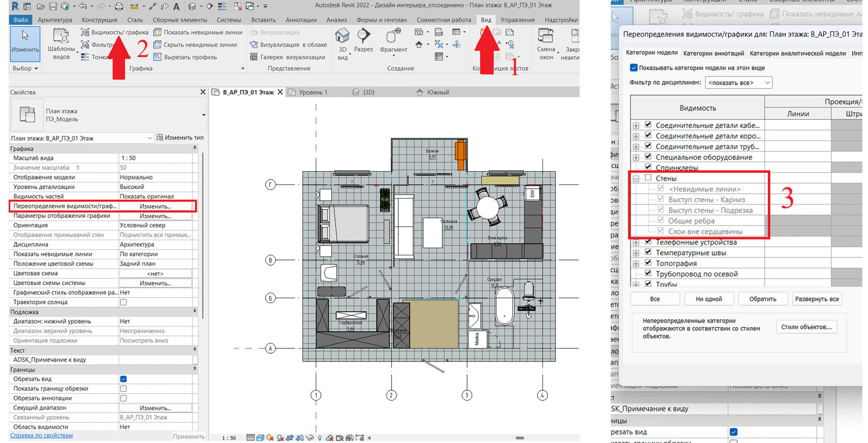Click Показать невидимые линии tool
868x443 pixels.
[198, 32]
